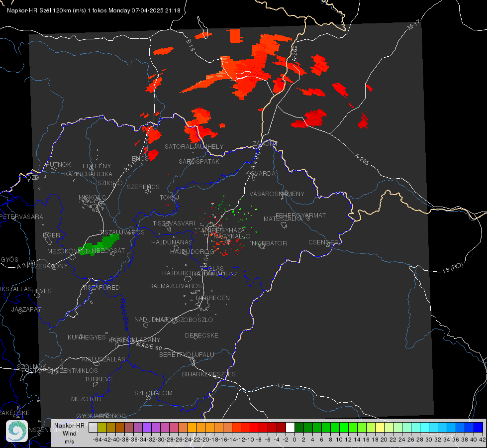Click the TISZAVASVÁRI town label

(x=174, y=223)
